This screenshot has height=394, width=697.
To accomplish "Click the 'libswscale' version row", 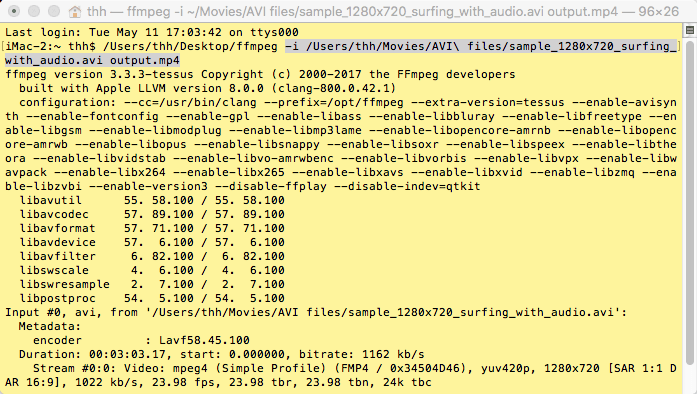I will (x=152, y=270).
